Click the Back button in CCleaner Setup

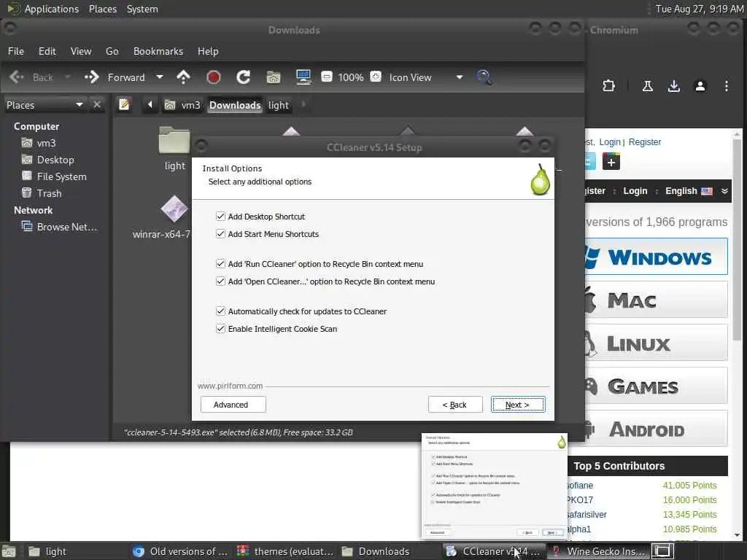pos(455,405)
